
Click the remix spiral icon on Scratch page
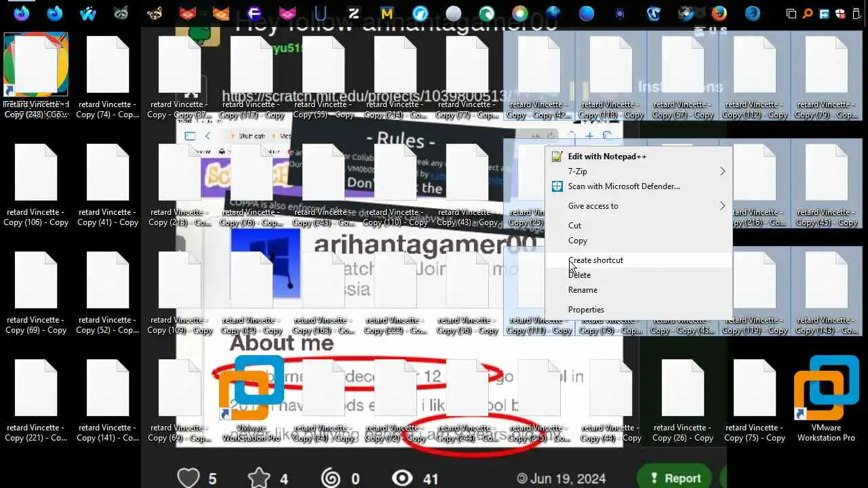point(331,479)
